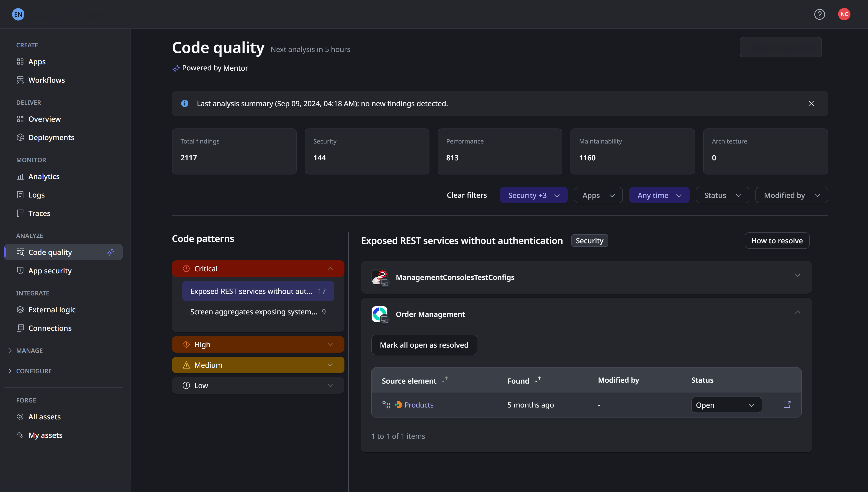Sort by Found column arrows

pyautogui.click(x=538, y=380)
